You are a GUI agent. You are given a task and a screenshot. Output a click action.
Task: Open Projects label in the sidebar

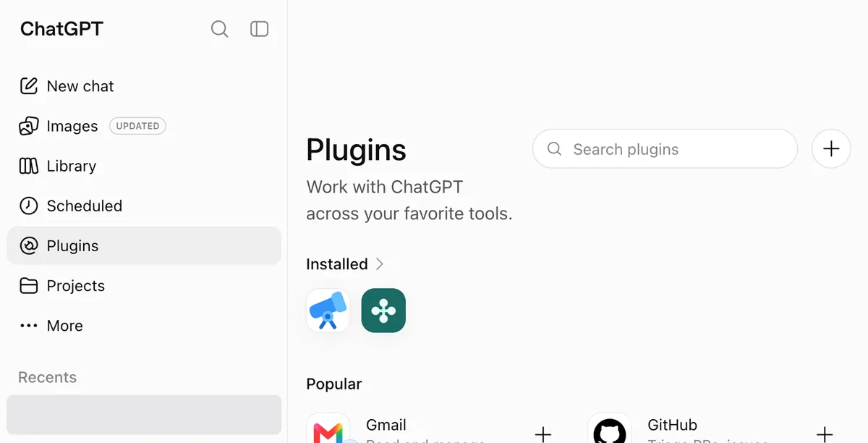coord(76,286)
